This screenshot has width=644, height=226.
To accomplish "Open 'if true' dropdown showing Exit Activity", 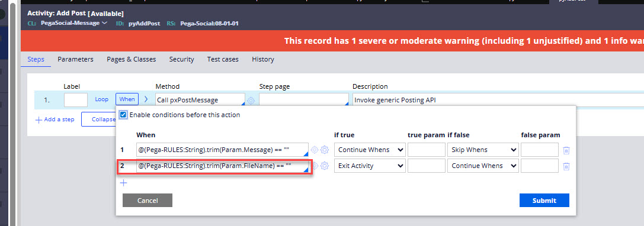I will coord(370,166).
